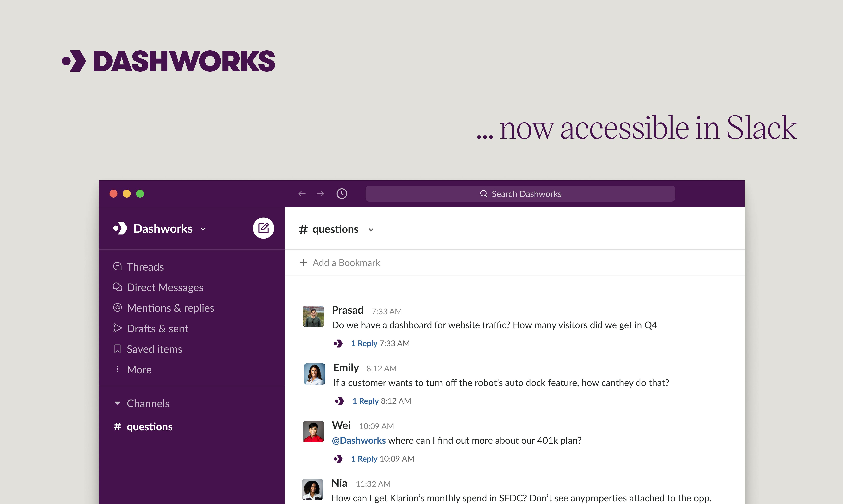Open history via the clock icon
Screen dimensions: 843x504
coord(342,194)
